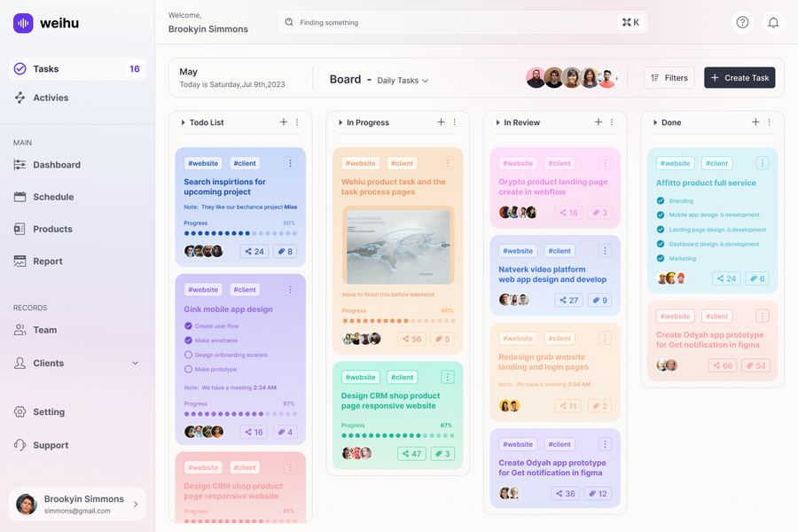
Task: Click team member avatars in board header
Action: pyautogui.click(x=572, y=77)
